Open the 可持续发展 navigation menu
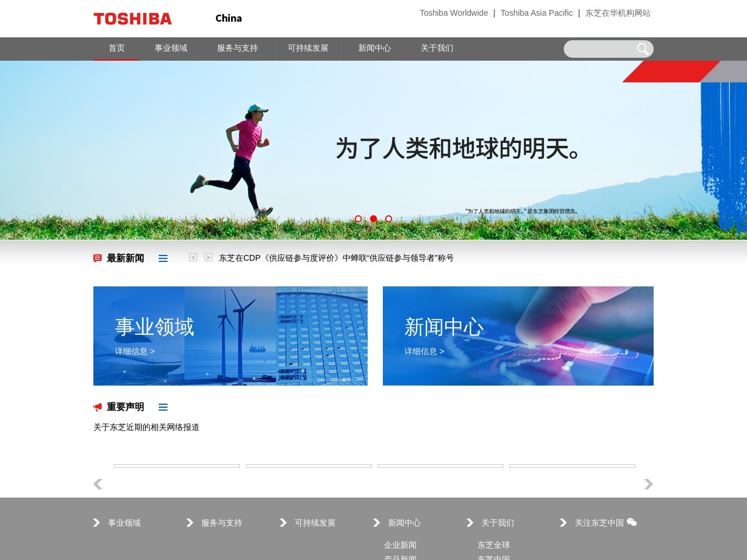 (308, 49)
